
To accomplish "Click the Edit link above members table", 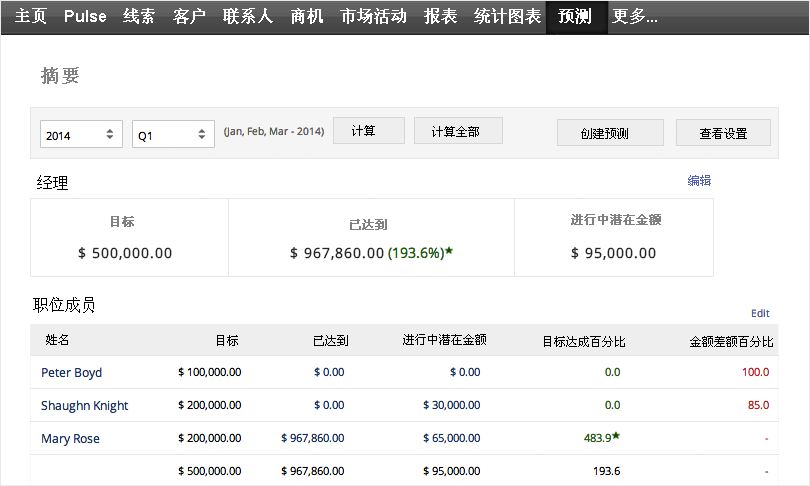I will (760, 313).
